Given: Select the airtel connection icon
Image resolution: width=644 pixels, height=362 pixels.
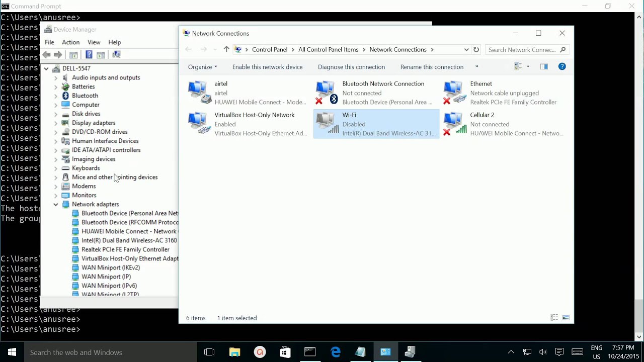Looking at the screenshot, I should pyautogui.click(x=200, y=93).
